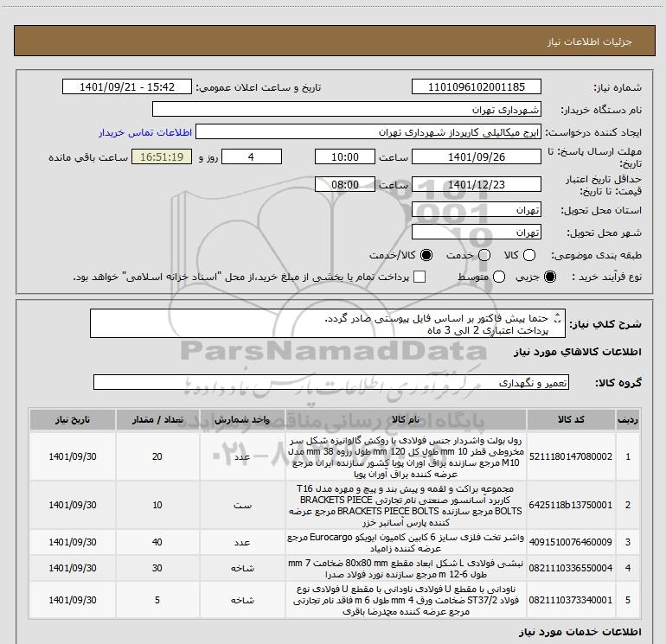
Task: Select the خدمت radio button
Action: coord(484,255)
